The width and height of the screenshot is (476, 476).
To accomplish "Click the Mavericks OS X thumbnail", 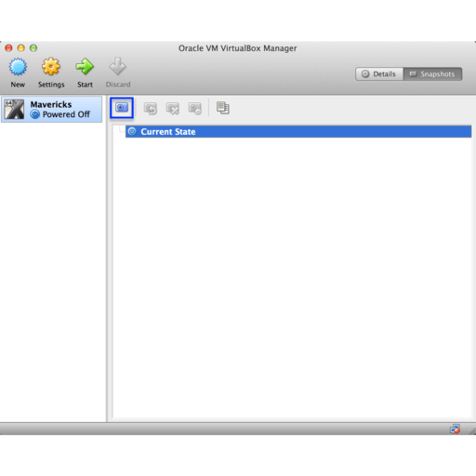I will 14,110.
